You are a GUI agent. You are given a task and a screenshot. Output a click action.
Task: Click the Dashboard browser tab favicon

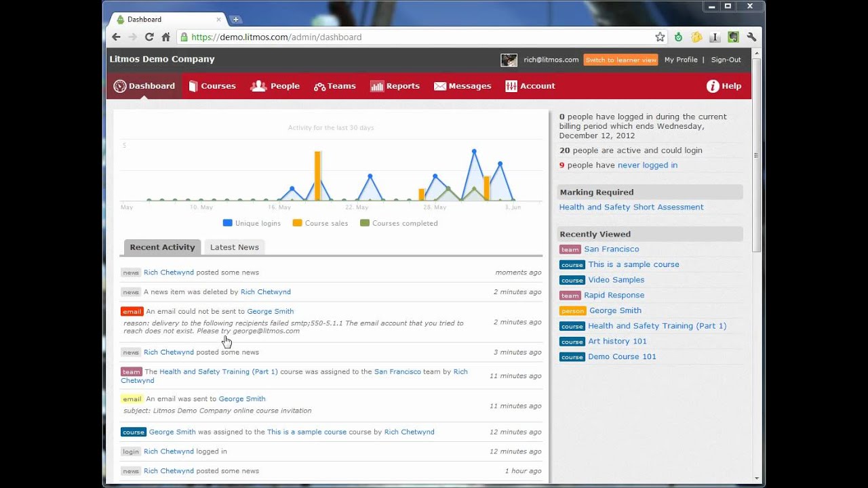[121, 19]
